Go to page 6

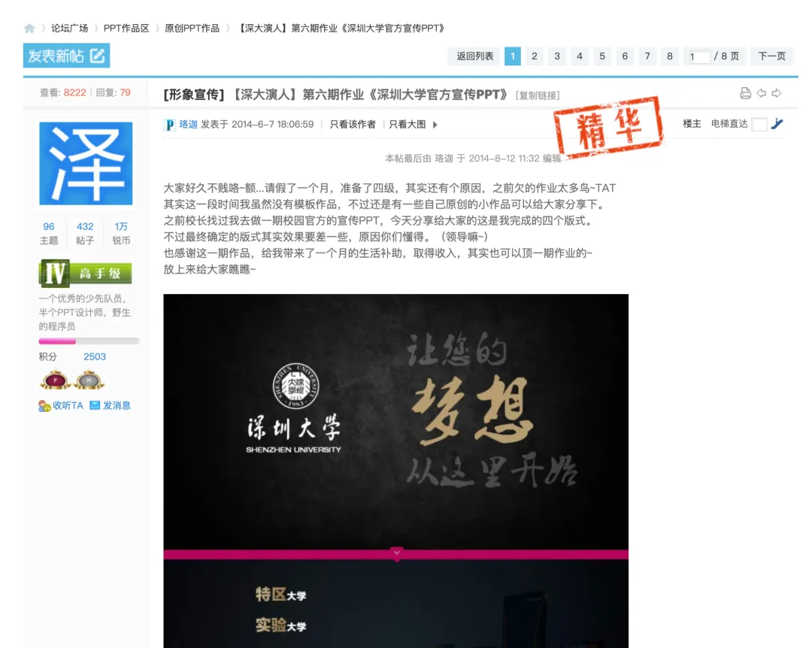coord(625,56)
